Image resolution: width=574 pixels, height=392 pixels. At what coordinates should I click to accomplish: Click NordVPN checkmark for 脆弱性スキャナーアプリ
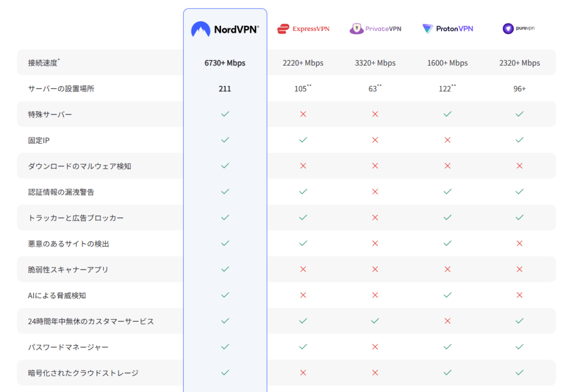coord(225,269)
